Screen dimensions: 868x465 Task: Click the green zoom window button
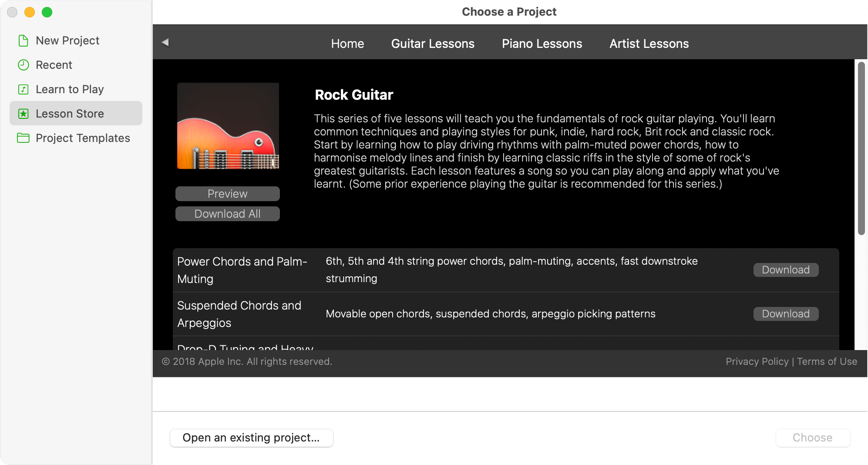coord(47,12)
